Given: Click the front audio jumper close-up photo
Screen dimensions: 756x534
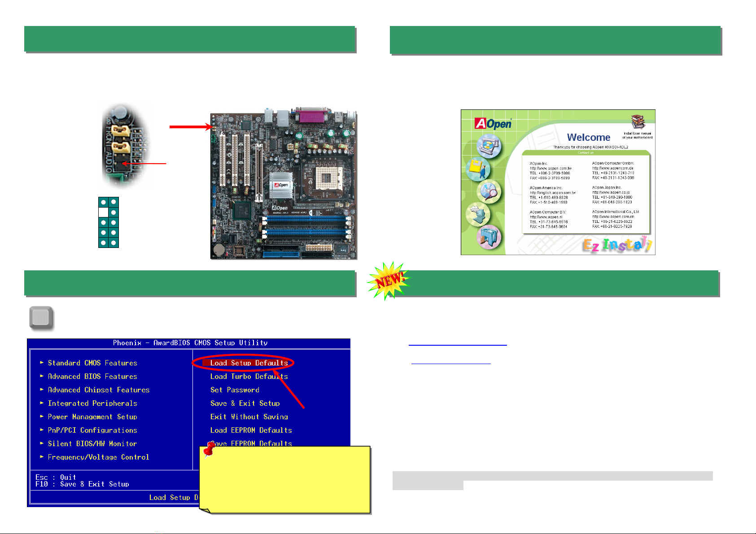Looking at the screenshot, I should 126,146.
